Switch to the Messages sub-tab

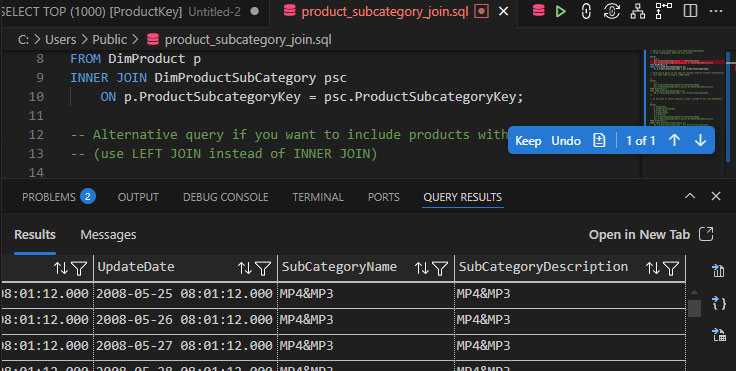[x=108, y=234]
